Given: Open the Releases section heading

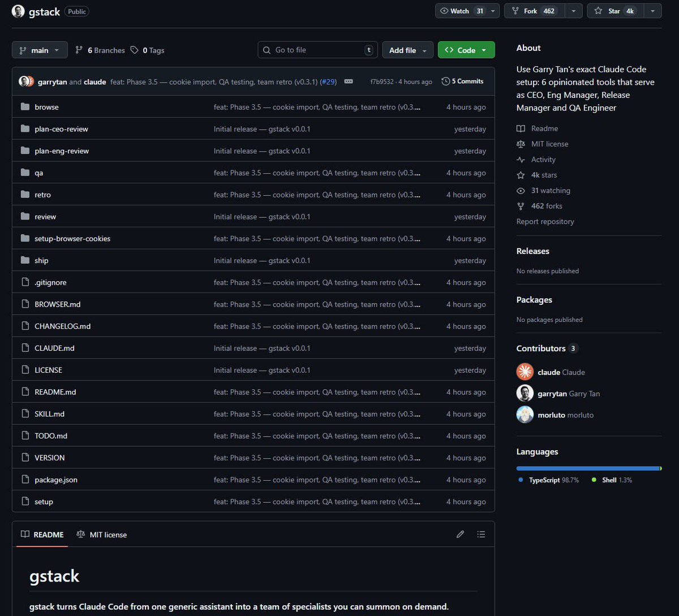Looking at the screenshot, I should (x=533, y=251).
